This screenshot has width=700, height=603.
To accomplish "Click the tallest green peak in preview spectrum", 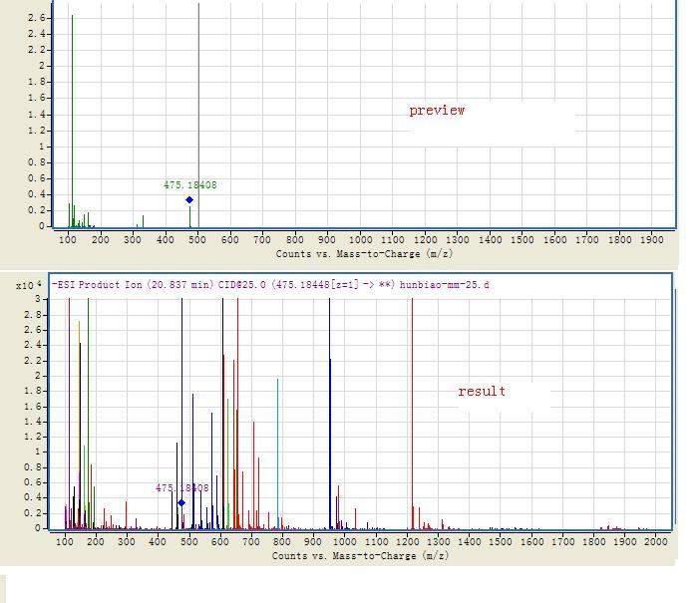I will [73, 121].
